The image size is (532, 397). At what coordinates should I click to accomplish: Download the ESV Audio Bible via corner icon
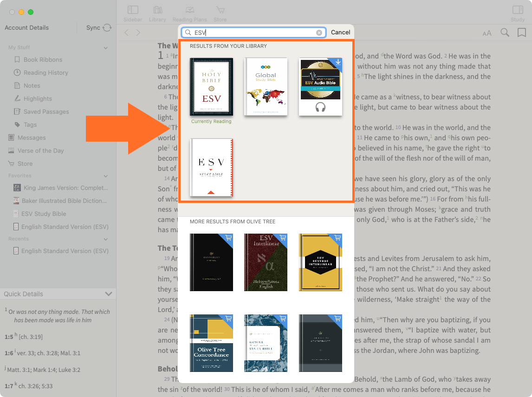[x=338, y=62]
